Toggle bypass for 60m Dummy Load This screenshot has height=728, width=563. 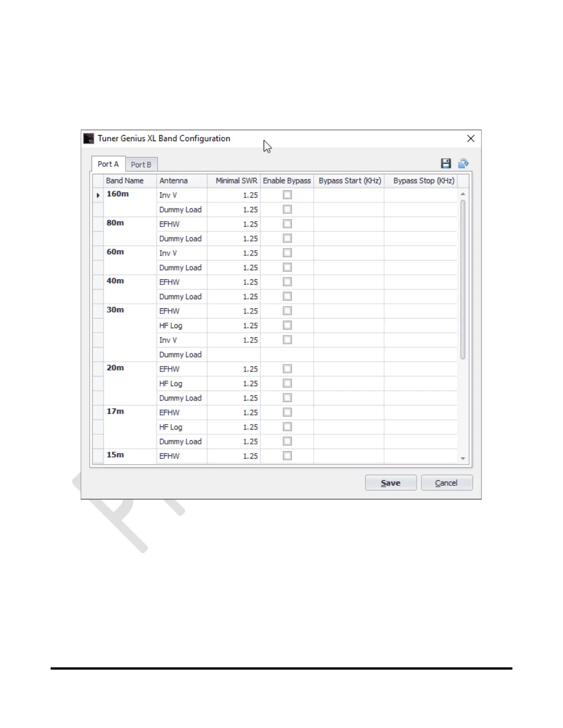(x=287, y=267)
